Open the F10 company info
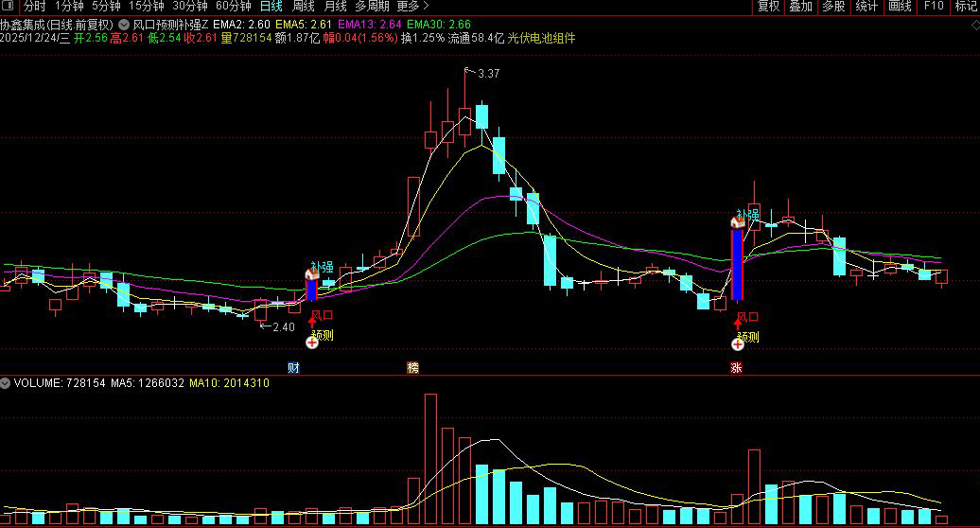 934,7
